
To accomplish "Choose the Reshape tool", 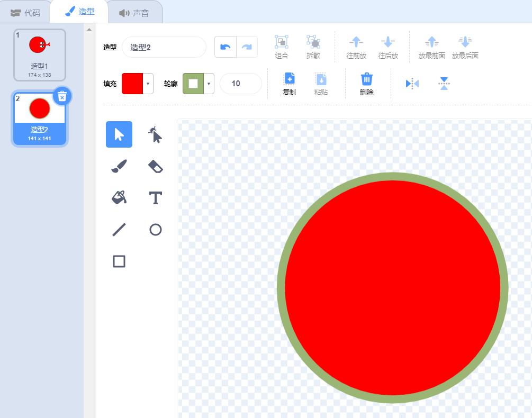I will (x=156, y=134).
